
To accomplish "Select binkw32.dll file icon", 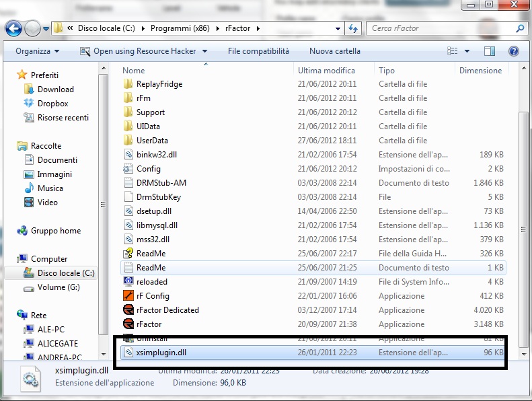I will 128,155.
